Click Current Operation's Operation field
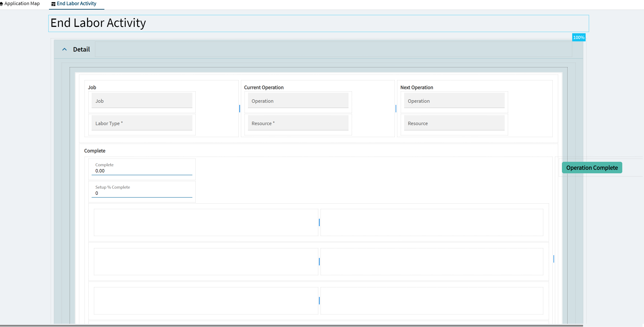Viewport: 644px width, 327px height. (298, 101)
